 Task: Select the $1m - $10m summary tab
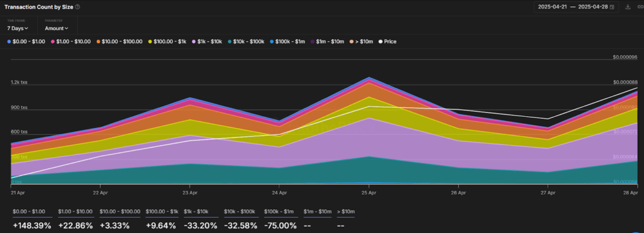(318, 219)
